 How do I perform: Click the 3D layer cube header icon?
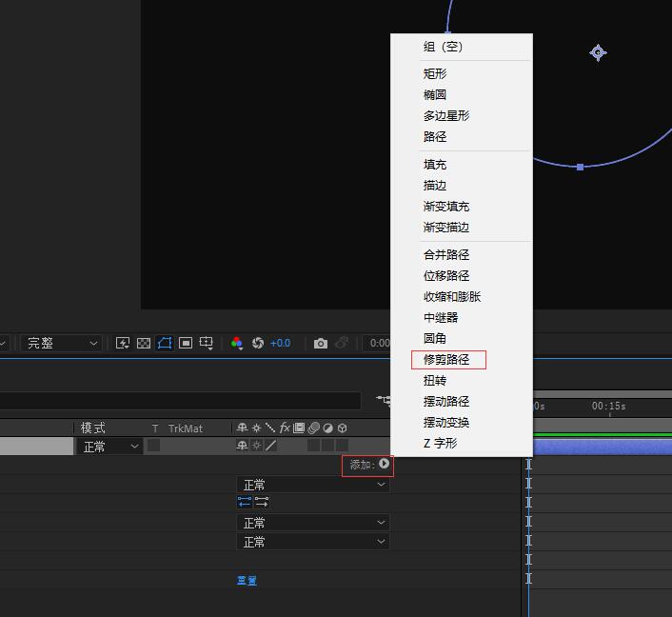[x=342, y=428]
